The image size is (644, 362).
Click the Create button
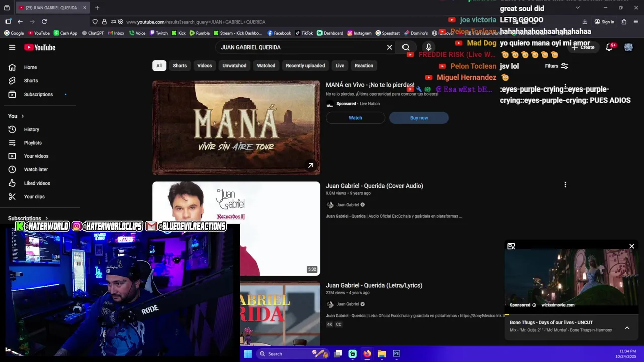pyautogui.click(x=583, y=47)
